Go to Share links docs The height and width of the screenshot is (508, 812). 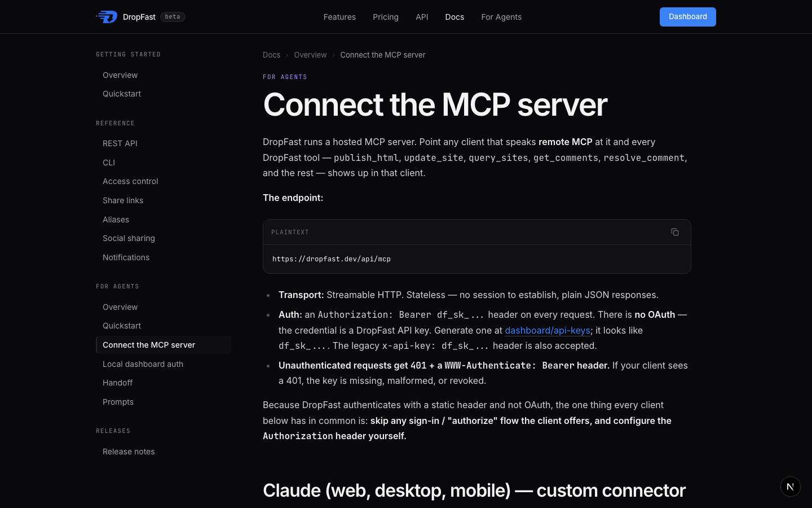[x=164, y=200]
